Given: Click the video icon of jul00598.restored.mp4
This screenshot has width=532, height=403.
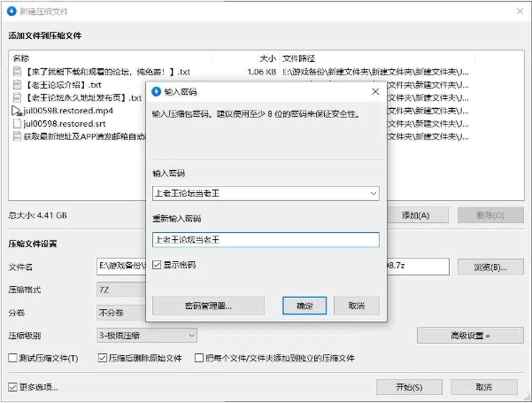Looking at the screenshot, I should [x=16, y=111].
